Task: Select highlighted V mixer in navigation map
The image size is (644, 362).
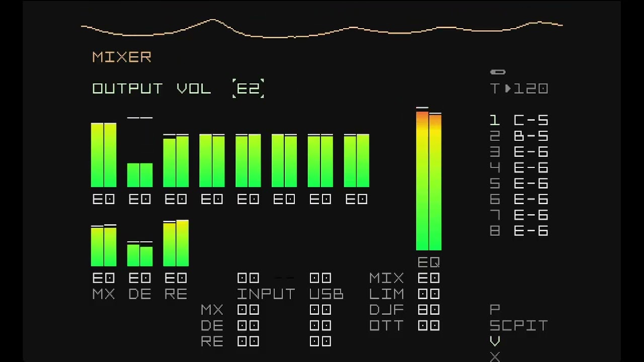Action: (495, 341)
